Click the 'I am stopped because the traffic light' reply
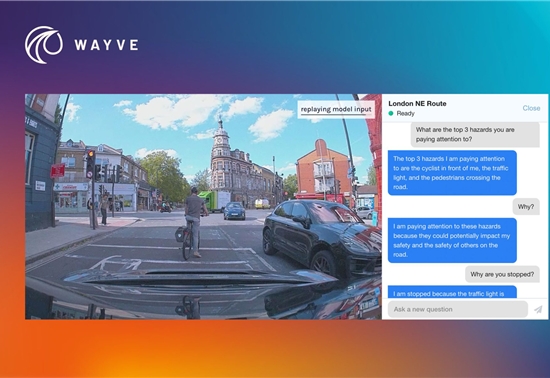Screen dimensions: 550x378 pyautogui.click(x=452, y=292)
